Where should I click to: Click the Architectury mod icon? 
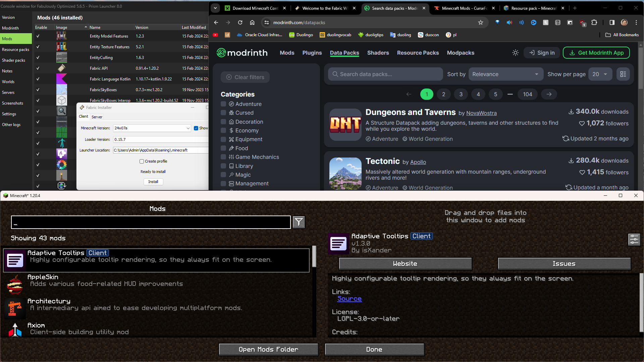tap(15, 308)
